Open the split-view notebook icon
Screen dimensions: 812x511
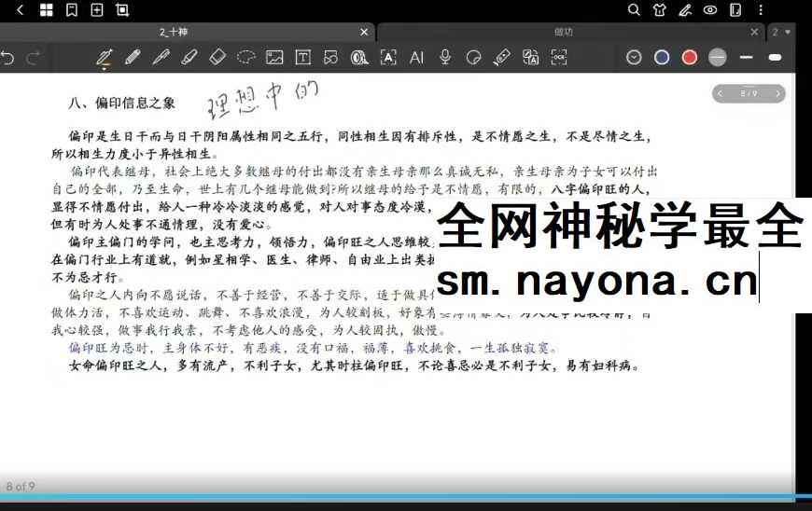click(x=735, y=10)
